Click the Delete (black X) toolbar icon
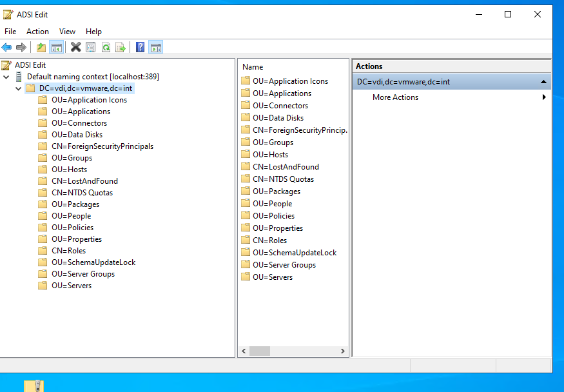Viewport: 564px width, 392px height. pos(75,47)
